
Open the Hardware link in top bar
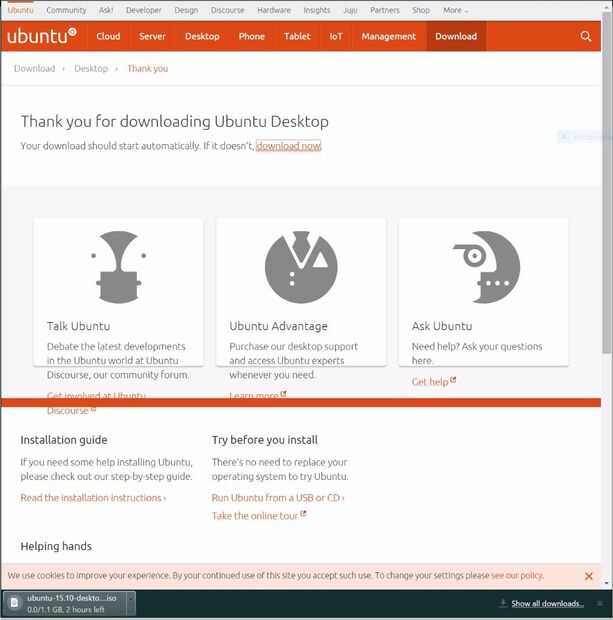(274, 10)
